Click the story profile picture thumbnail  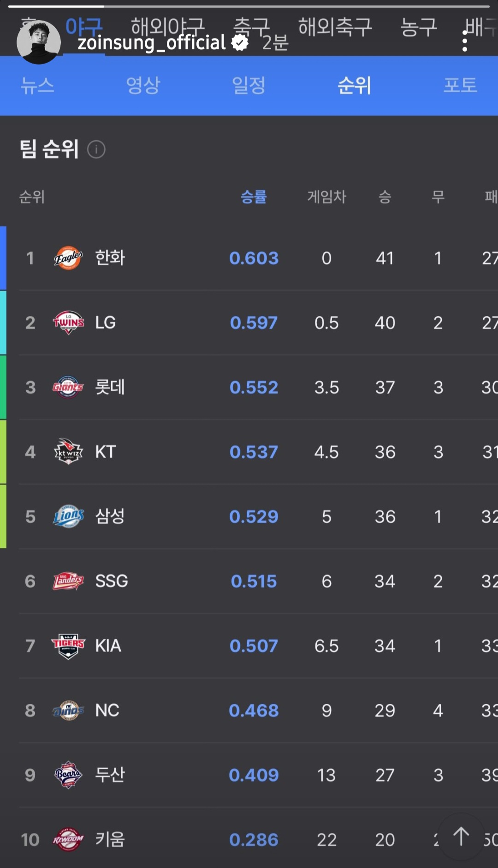[x=39, y=42]
